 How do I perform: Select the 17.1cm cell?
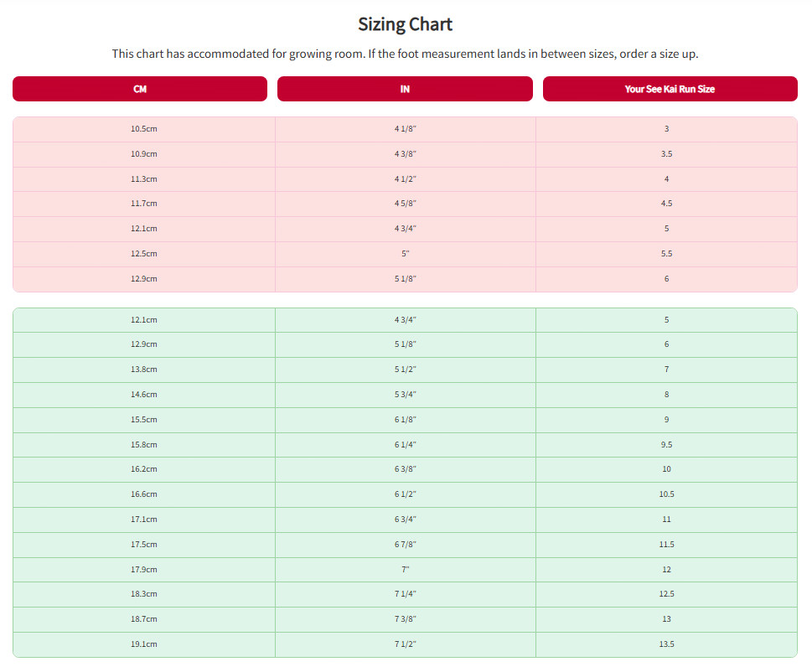144,520
